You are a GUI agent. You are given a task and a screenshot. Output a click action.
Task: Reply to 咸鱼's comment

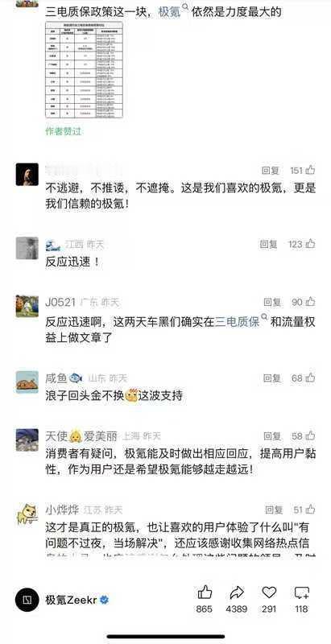point(272,378)
